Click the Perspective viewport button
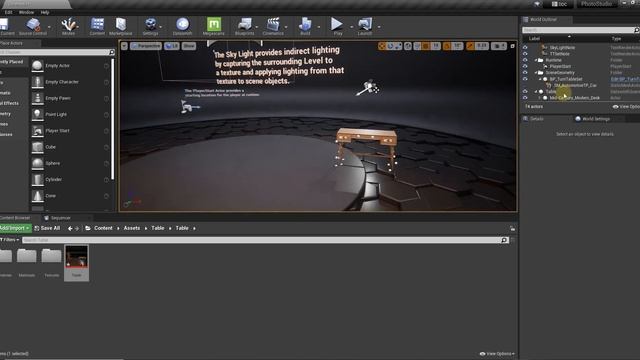 pos(146,46)
